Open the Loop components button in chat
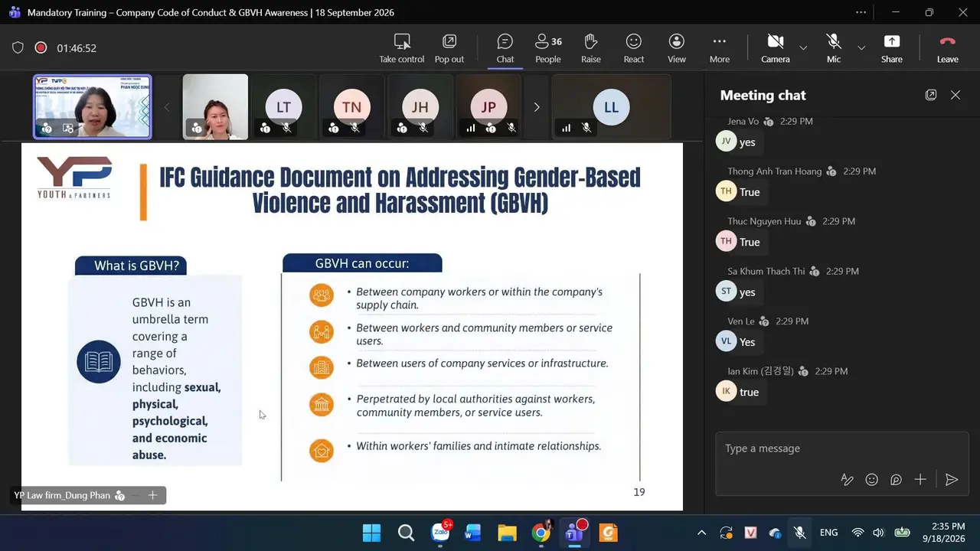Screen dimensions: 980x551 click(x=896, y=480)
